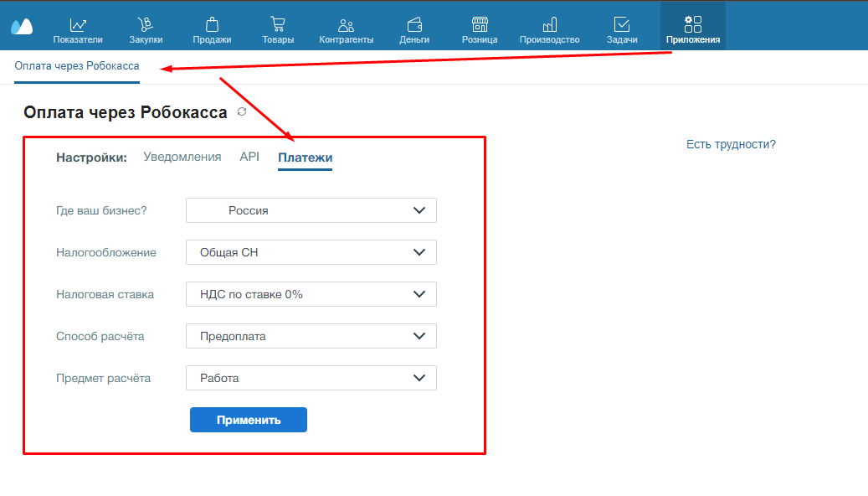
Task: Refresh the Оплата через Робокасса page
Action: pyautogui.click(x=242, y=111)
